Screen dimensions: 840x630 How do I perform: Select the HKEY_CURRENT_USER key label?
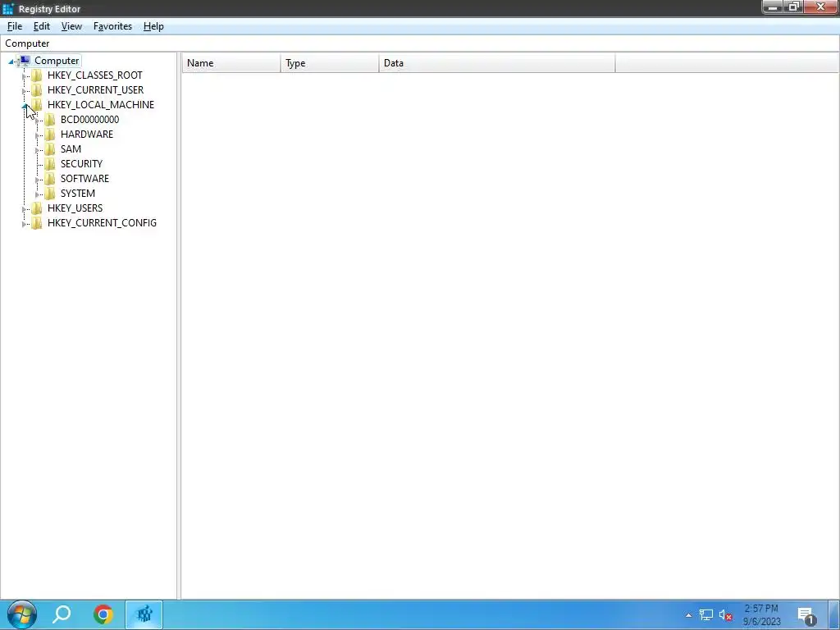[95, 90]
